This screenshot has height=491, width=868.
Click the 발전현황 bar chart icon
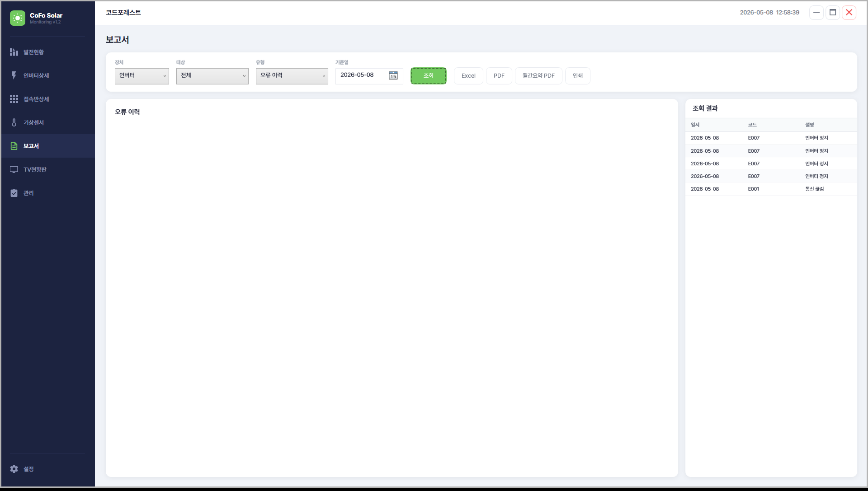click(x=14, y=52)
